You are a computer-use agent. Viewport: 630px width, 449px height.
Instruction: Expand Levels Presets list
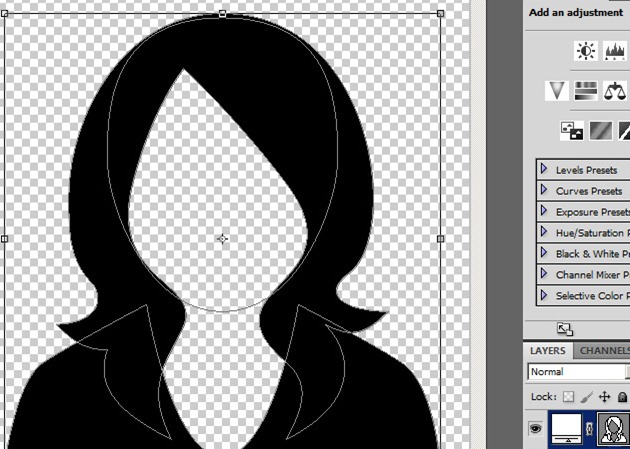(x=544, y=169)
